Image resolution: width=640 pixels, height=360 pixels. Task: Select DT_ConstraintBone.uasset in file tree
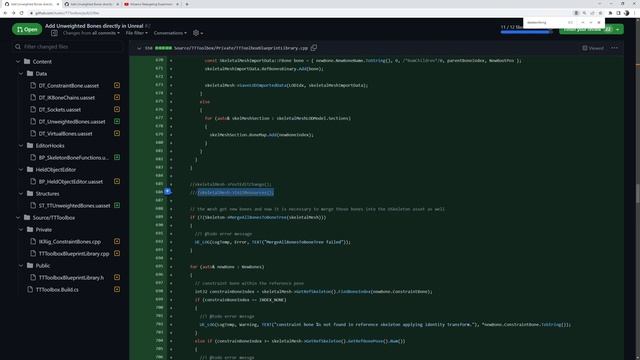click(69, 86)
